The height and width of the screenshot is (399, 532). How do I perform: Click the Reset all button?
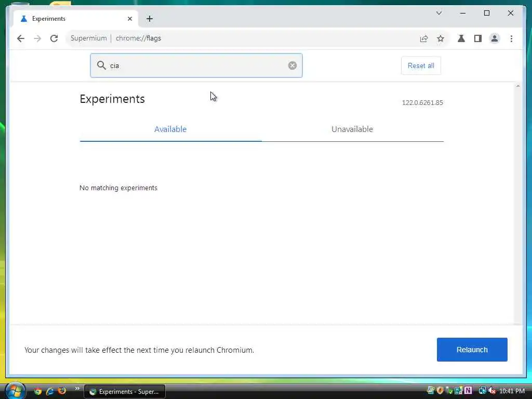[421, 66]
